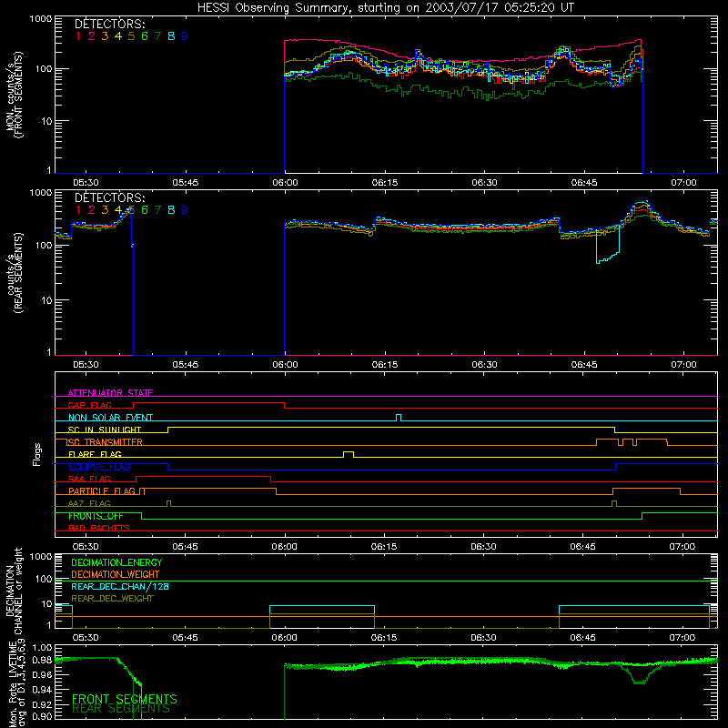Click pink detector 2 legend in rear segments panel
Screen dimensions: 728x728
92,210
